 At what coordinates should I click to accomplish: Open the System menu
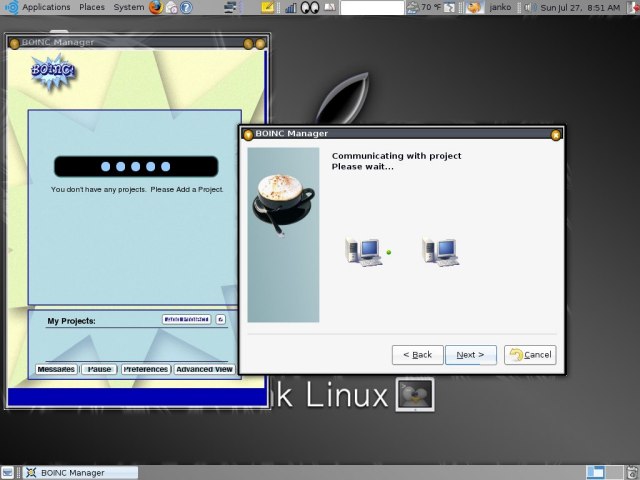pos(129,7)
